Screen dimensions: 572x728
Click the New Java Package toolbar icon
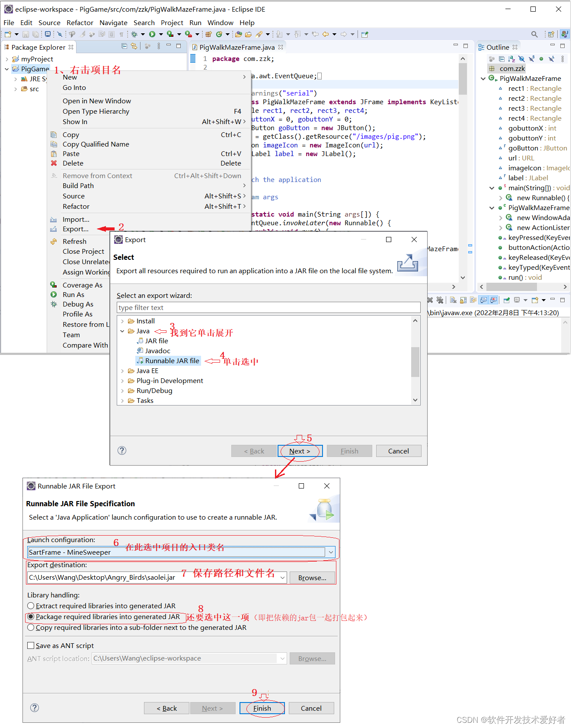pos(208,34)
